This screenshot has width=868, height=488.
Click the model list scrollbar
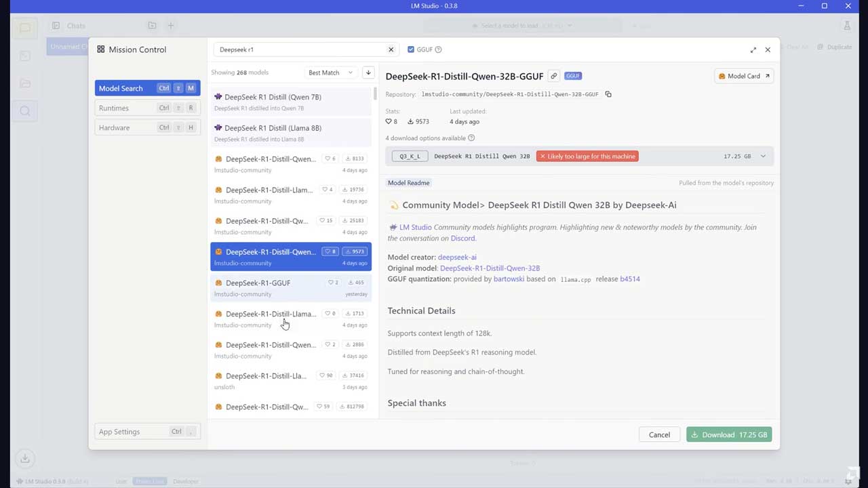(x=375, y=94)
